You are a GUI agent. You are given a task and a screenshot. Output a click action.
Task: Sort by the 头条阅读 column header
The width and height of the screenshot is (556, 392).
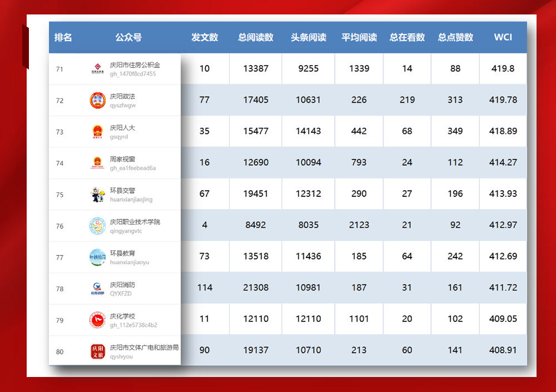point(309,37)
